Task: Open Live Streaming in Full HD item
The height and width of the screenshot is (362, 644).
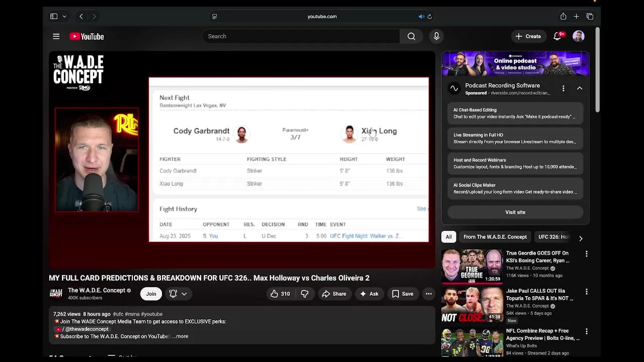Action: 515,138
